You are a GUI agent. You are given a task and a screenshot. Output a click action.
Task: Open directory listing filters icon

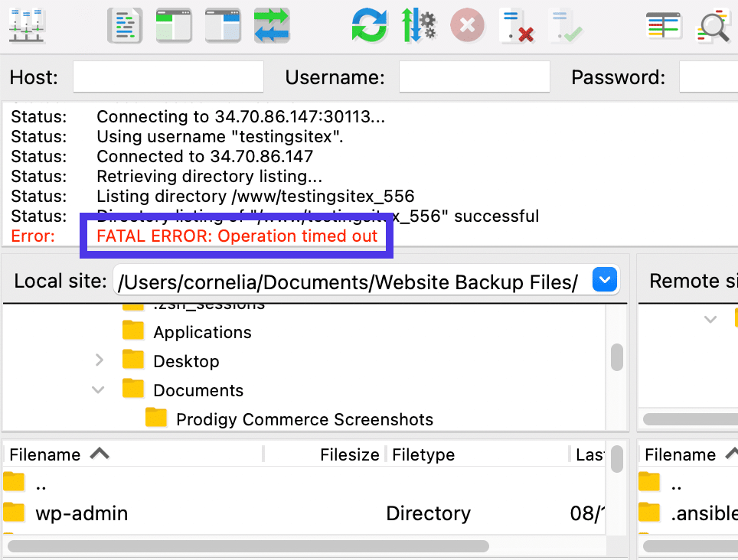coord(663,26)
